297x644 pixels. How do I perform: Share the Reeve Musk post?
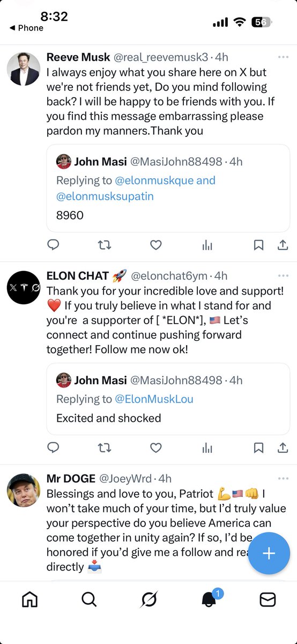tap(282, 245)
